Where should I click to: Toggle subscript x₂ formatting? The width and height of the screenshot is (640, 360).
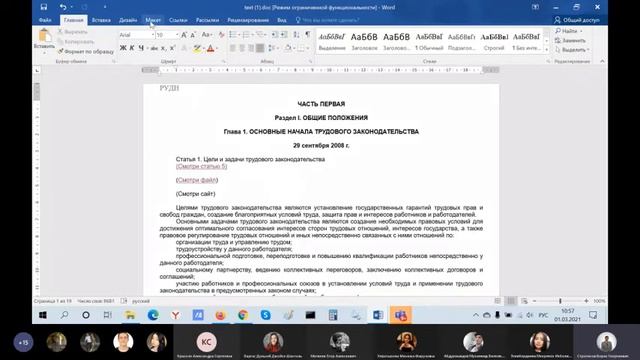[163, 48]
